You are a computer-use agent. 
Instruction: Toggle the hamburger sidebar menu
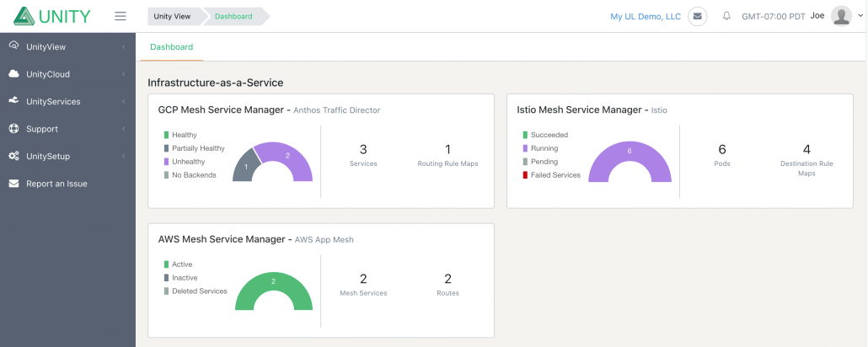point(121,16)
